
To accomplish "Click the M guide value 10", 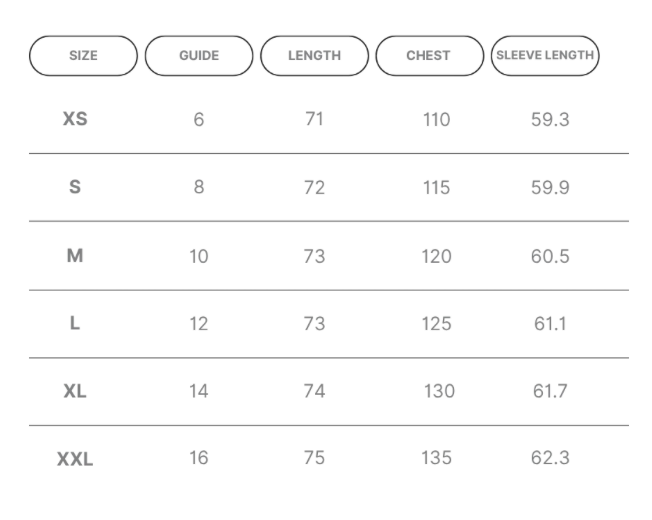I will click(x=199, y=256).
